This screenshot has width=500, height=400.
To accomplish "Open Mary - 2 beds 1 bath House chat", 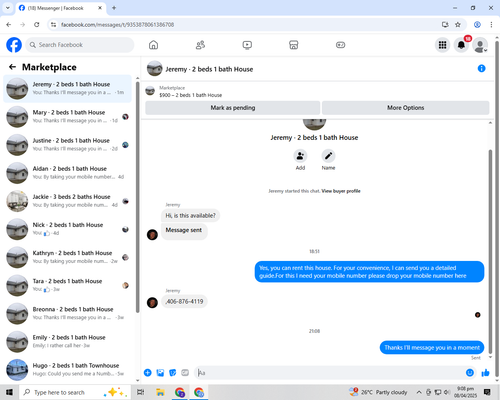I will click(x=67, y=117).
